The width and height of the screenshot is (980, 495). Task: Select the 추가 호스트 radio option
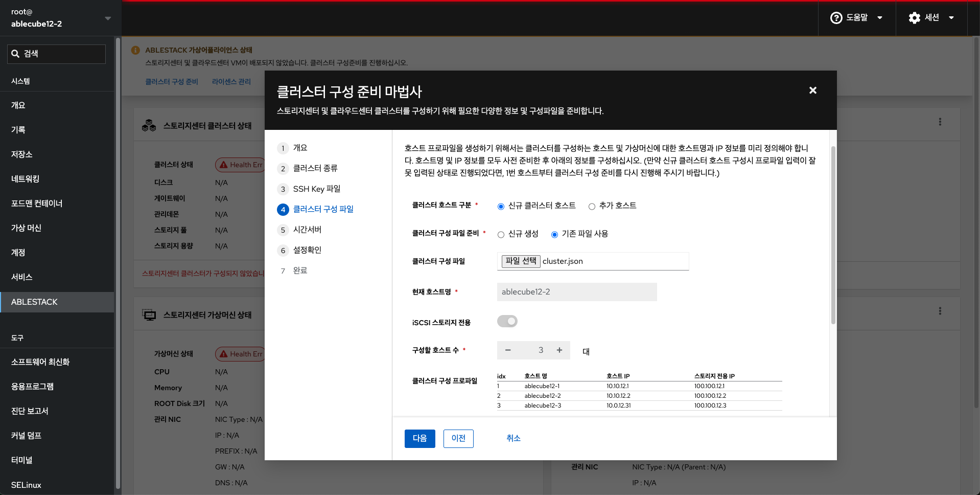pos(592,207)
